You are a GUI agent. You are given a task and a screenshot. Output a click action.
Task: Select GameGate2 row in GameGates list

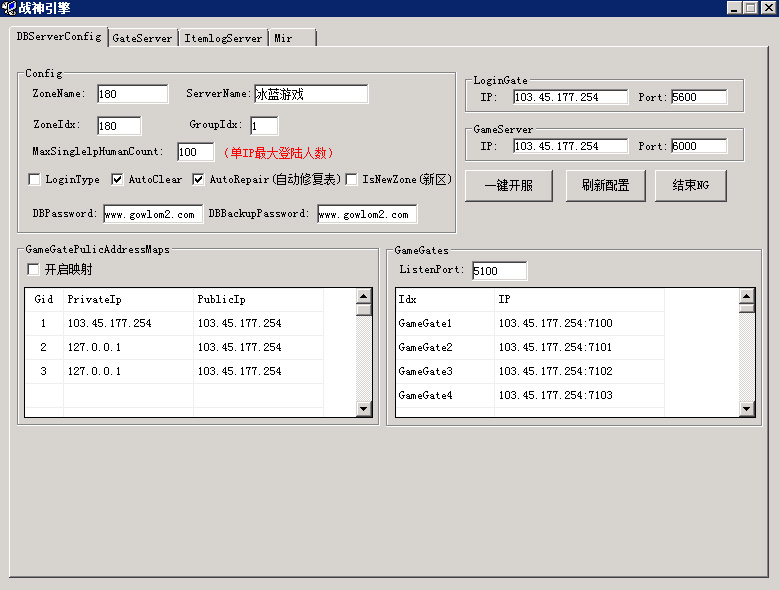coord(530,347)
